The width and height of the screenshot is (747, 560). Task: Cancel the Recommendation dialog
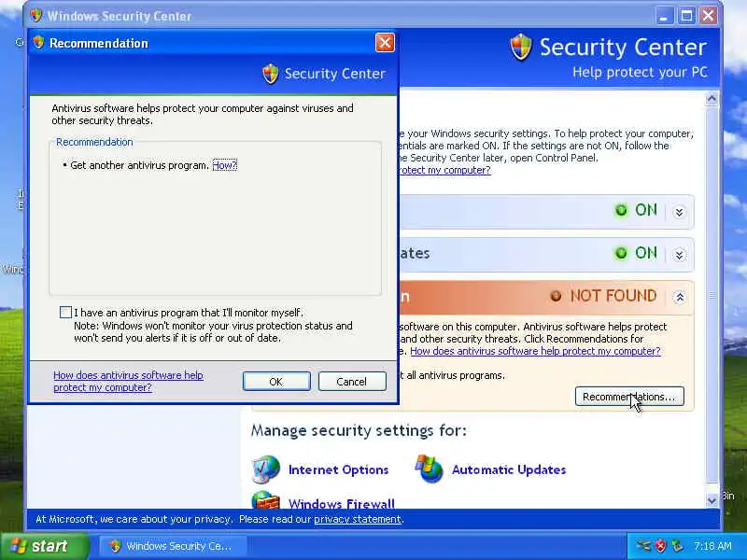tap(352, 382)
